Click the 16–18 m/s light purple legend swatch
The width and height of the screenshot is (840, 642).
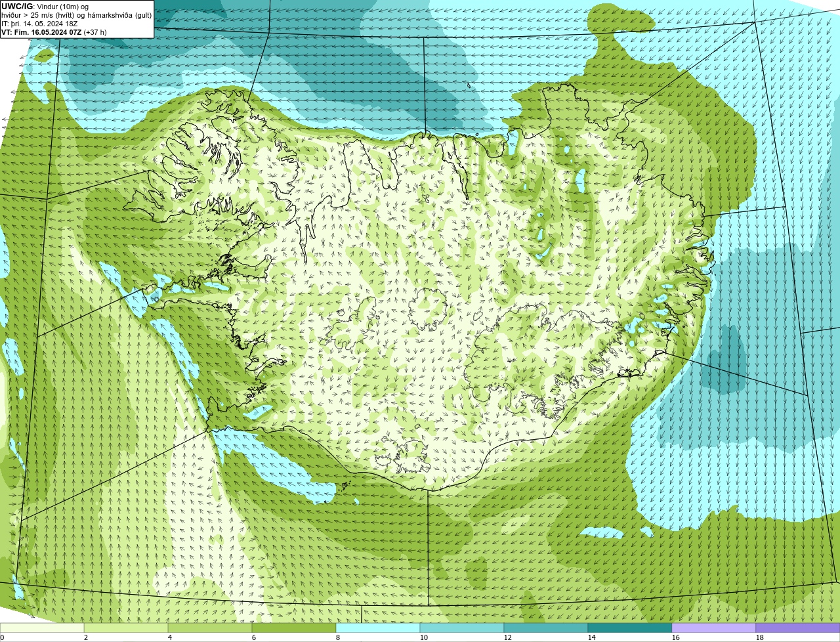(714, 628)
